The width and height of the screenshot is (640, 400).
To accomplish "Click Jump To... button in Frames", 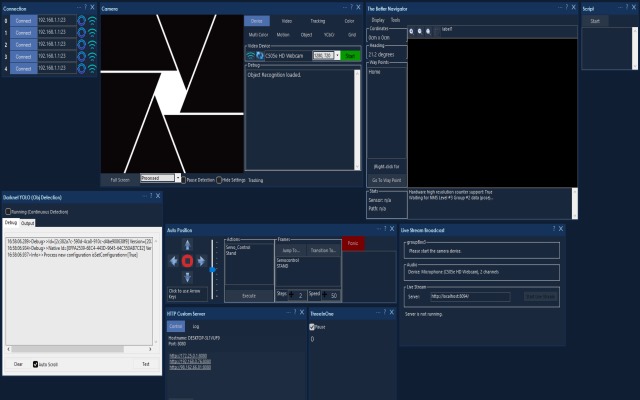I will (291, 250).
